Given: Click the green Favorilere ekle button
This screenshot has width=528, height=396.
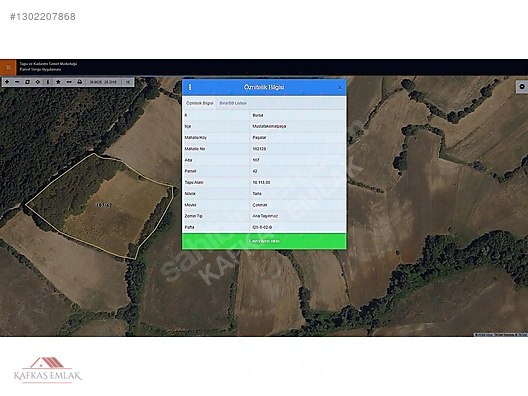Looking at the screenshot, I should click(264, 241).
